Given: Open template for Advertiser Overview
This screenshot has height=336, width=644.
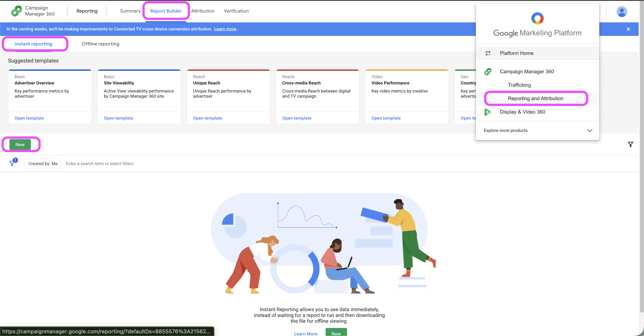Looking at the screenshot, I should [x=29, y=118].
